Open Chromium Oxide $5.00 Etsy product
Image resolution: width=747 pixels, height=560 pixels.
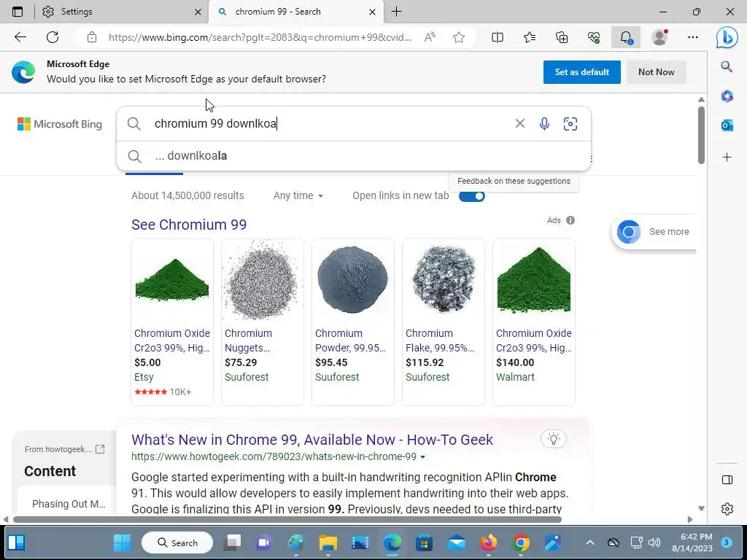172,322
